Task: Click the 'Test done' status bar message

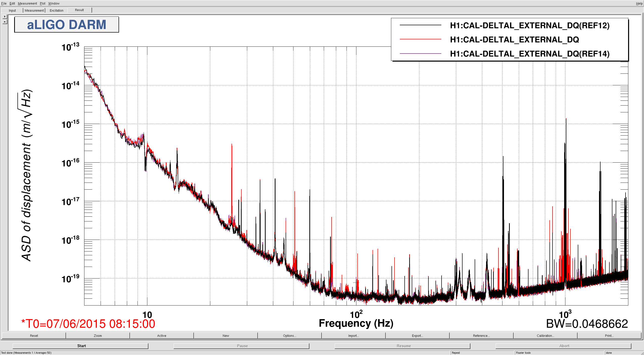Action: (x=26, y=353)
